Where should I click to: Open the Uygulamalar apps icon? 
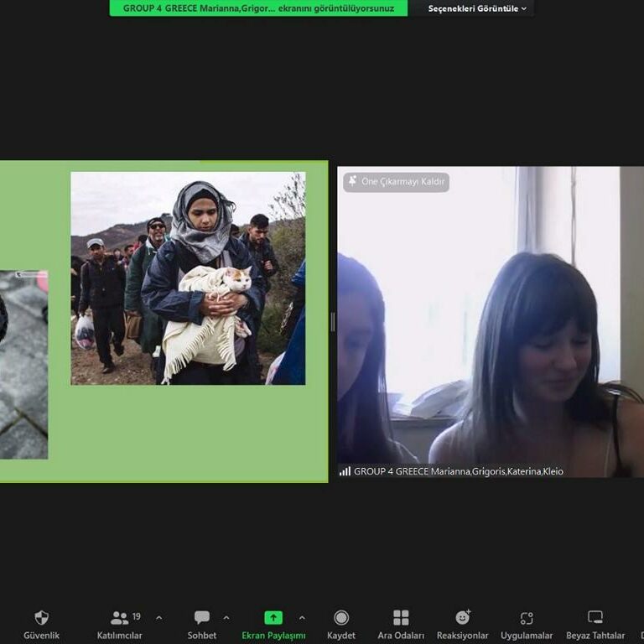527,618
